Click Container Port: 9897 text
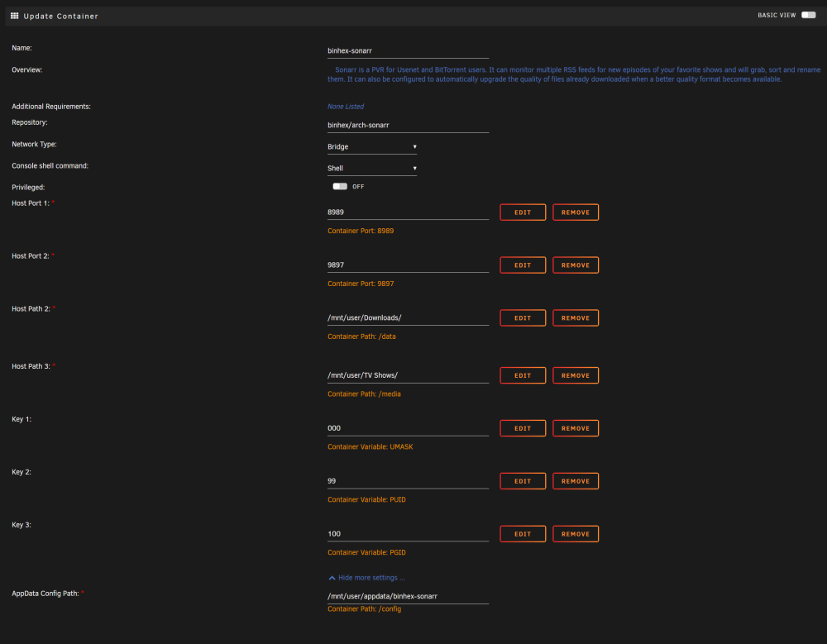The width and height of the screenshot is (827, 644). (x=361, y=284)
